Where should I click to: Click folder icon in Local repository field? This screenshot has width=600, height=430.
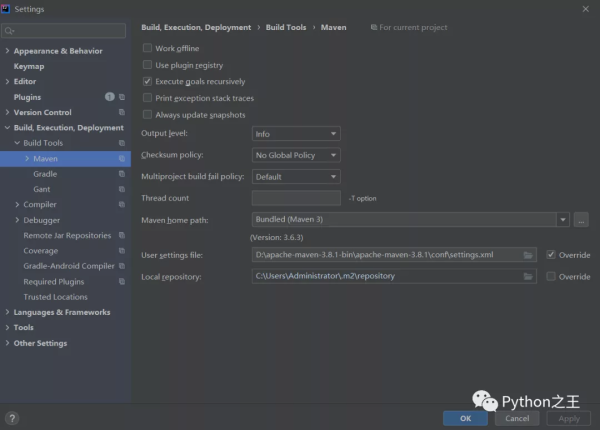[x=528, y=276]
